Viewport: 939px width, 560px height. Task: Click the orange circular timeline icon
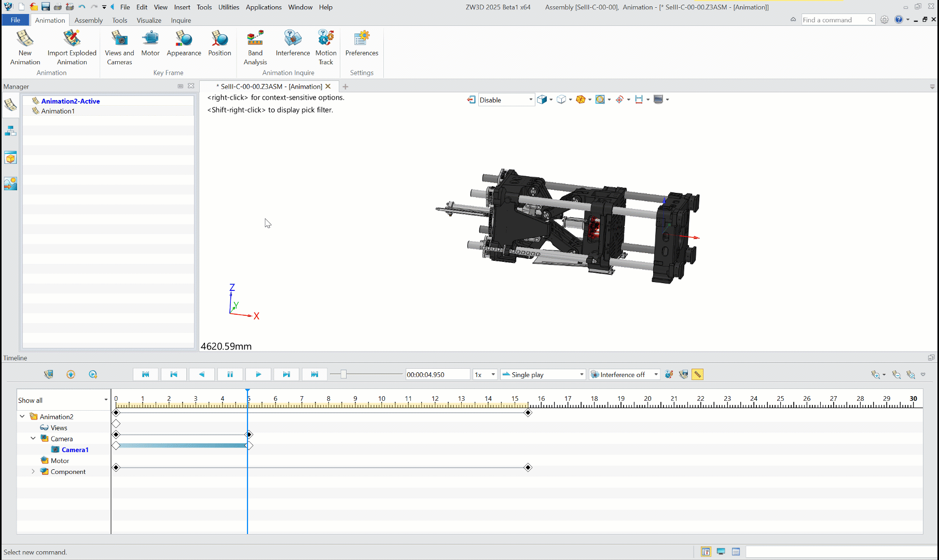pyautogui.click(x=71, y=374)
